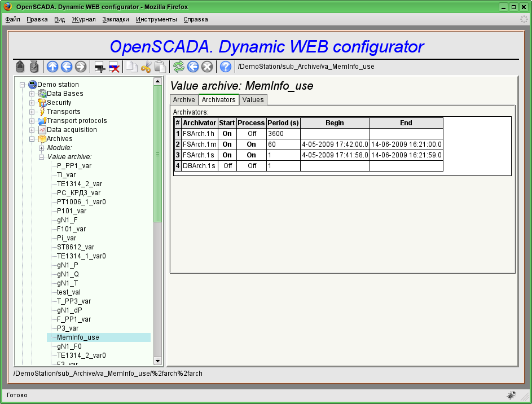
Task: Expand the Module: branch
Action: tap(41, 148)
